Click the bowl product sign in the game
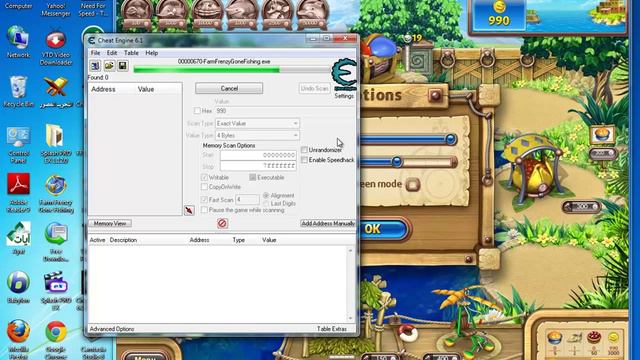This screenshot has height=360, width=640. [x=602, y=135]
